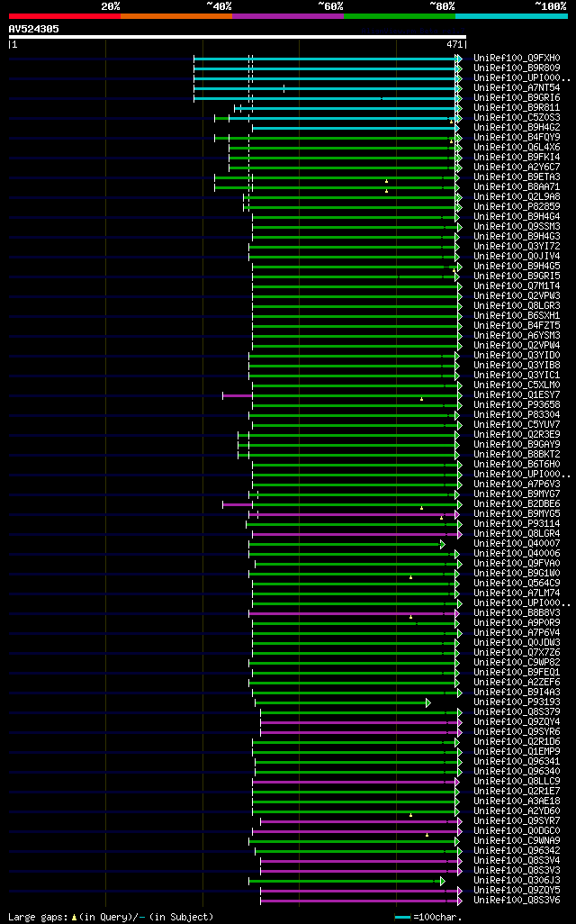The height and width of the screenshot is (924, 576).
Task: Click the purple alignment bar for UniRef100_B9MYG5
Action: 353,514
